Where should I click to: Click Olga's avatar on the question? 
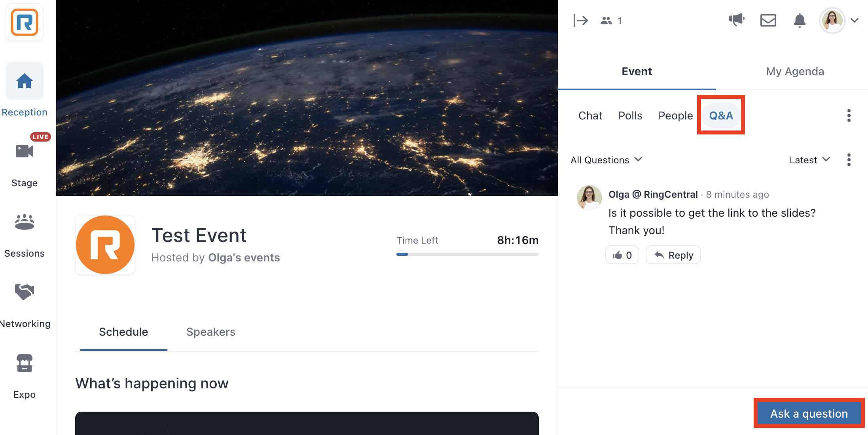pyautogui.click(x=589, y=197)
